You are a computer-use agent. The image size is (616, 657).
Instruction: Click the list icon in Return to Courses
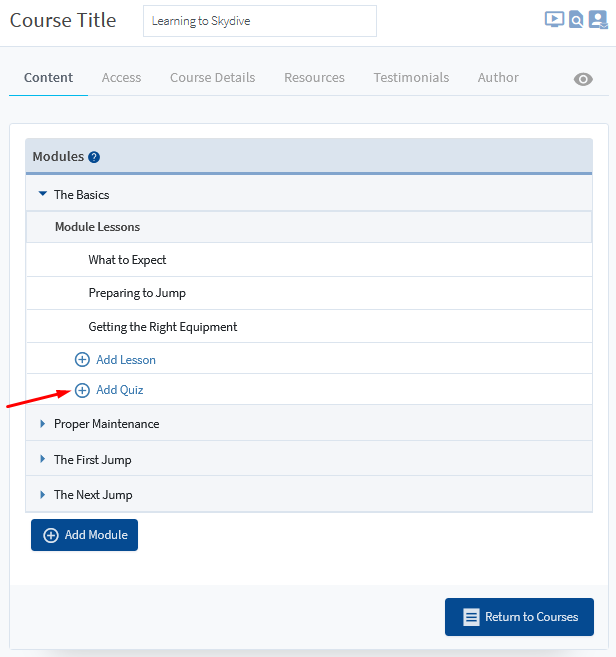click(x=471, y=617)
